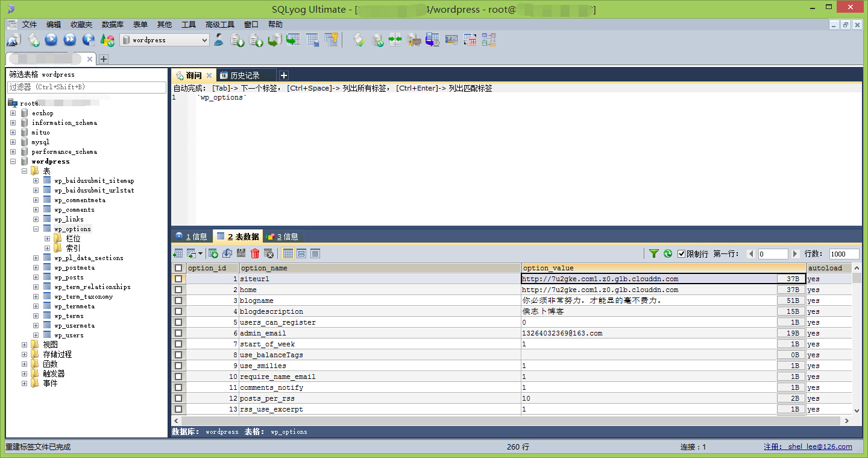Click the next page arrow beside first row field
Screen dimensions: 868x458
[795, 254]
